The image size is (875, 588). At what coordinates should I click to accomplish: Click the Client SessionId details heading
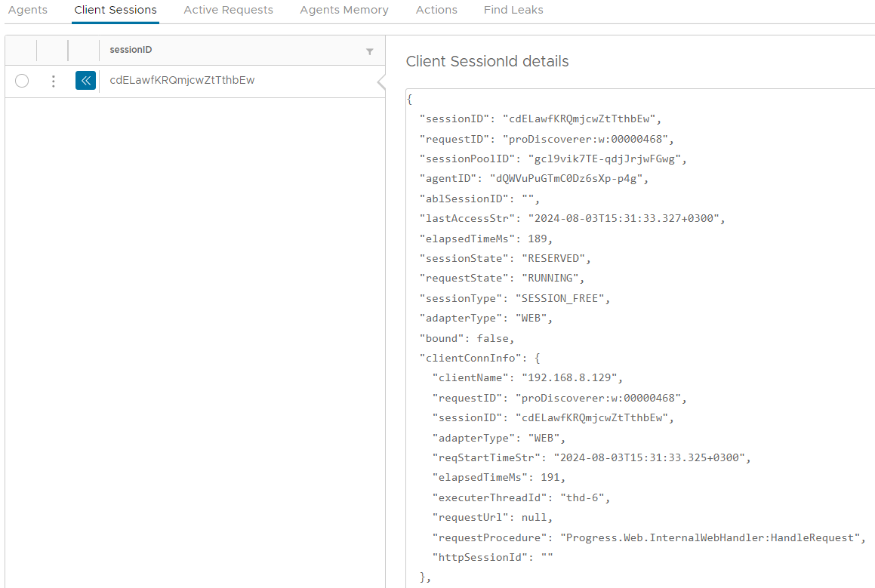tap(487, 61)
